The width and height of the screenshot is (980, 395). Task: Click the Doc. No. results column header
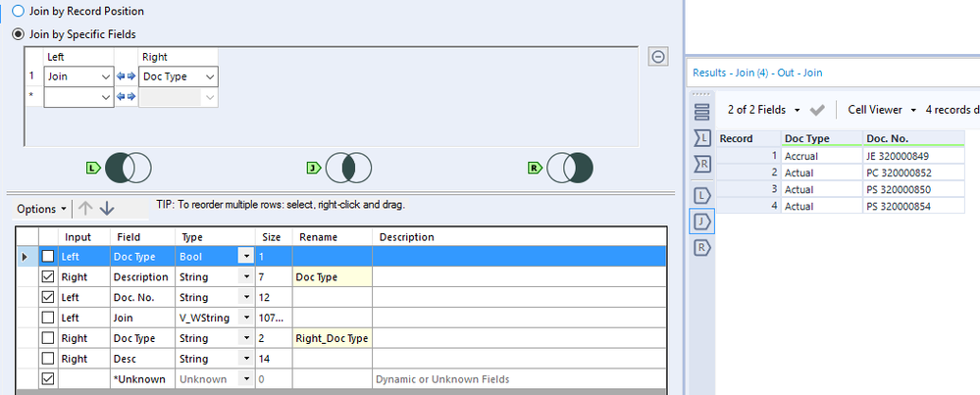click(913, 138)
